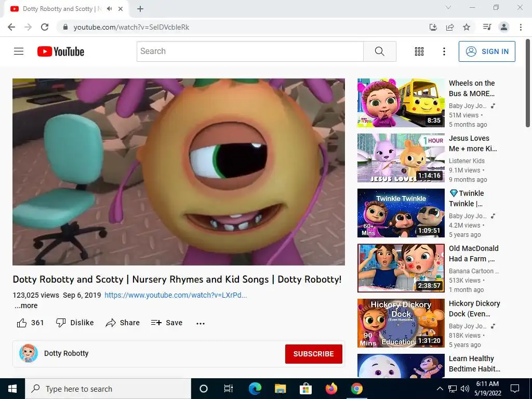This screenshot has height=399, width=532.
Task: Go back with browser back arrow
Action: 11,27
